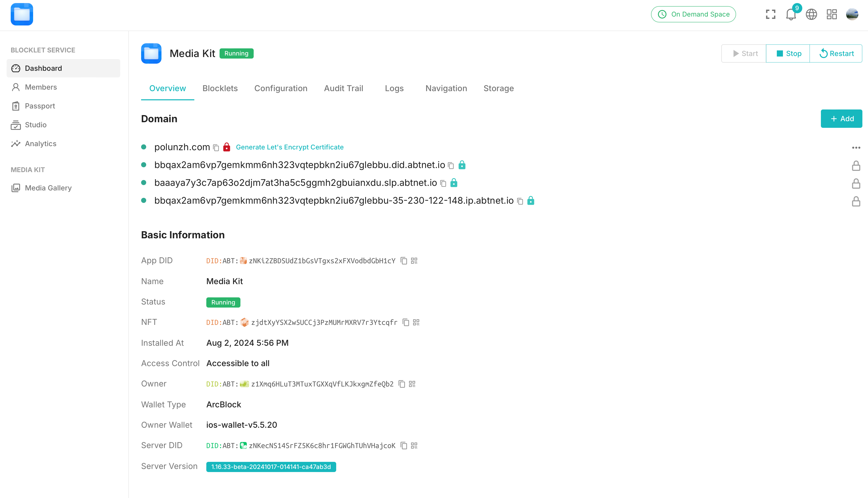Click the Restart button
Image resolution: width=868 pixels, height=498 pixels.
pyautogui.click(x=836, y=53)
